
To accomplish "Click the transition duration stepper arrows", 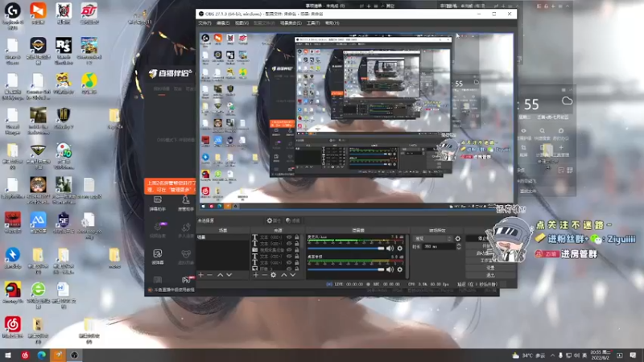I will pos(458,246).
